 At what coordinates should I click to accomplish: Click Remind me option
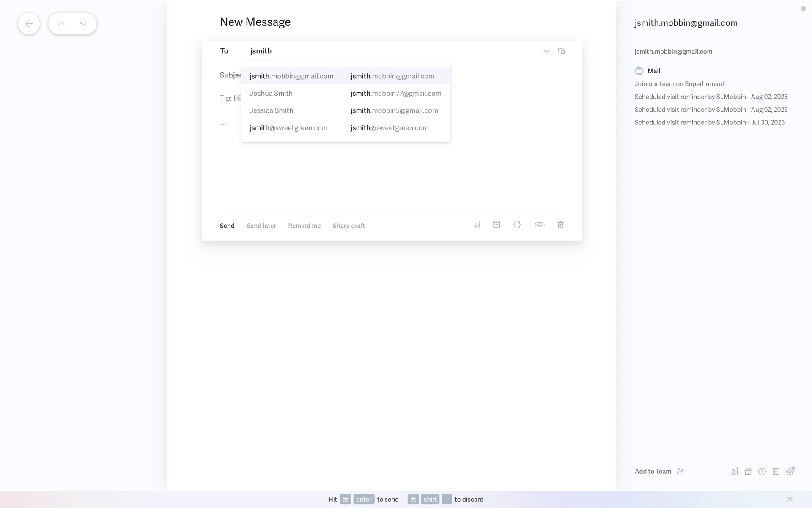click(x=304, y=226)
